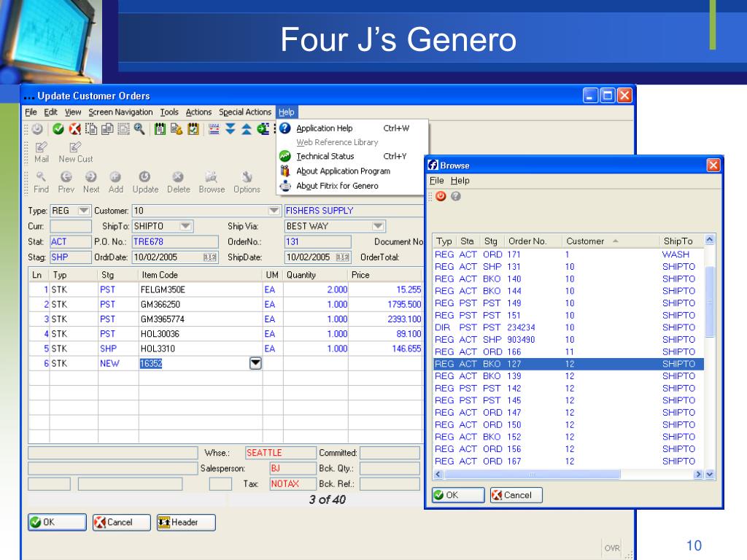Close the Browse window
This screenshot has width=747, height=560.
713,166
